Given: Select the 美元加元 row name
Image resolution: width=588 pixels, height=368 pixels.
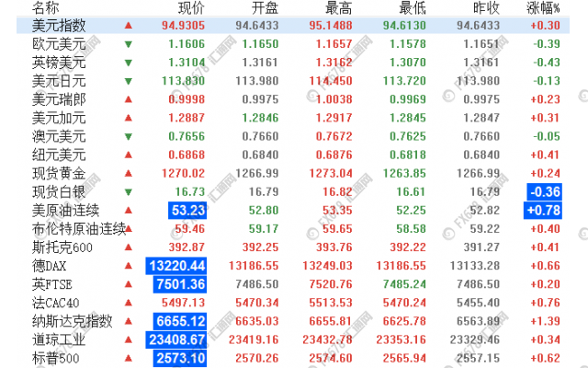Looking at the screenshot, I should click(x=59, y=118).
